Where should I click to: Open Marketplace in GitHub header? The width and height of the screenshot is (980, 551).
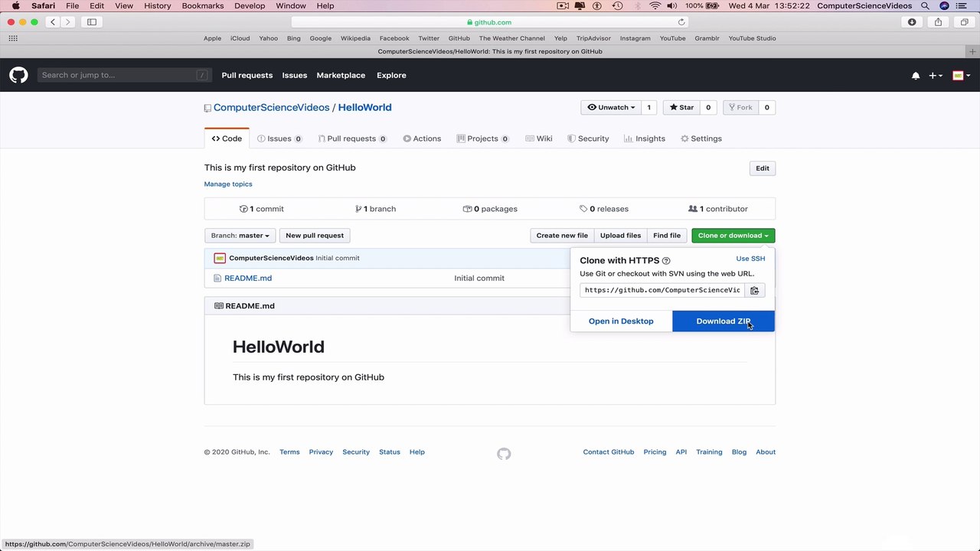(341, 76)
